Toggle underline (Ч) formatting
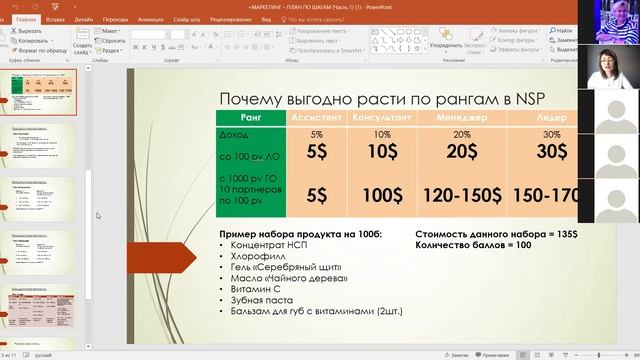 tap(154, 48)
